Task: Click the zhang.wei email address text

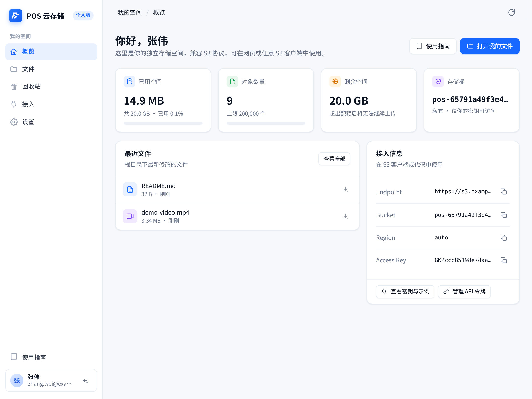Action: (50, 384)
